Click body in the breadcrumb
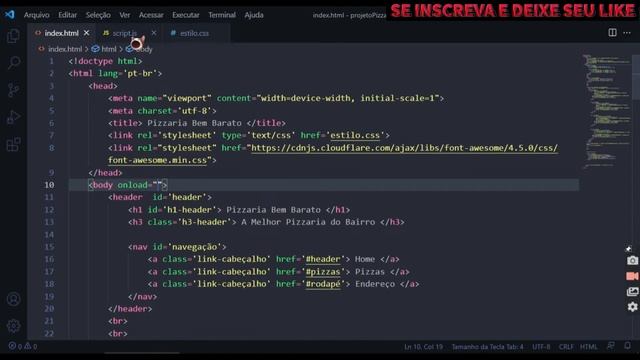The width and height of the screenshot is (640, 360). 144,49
